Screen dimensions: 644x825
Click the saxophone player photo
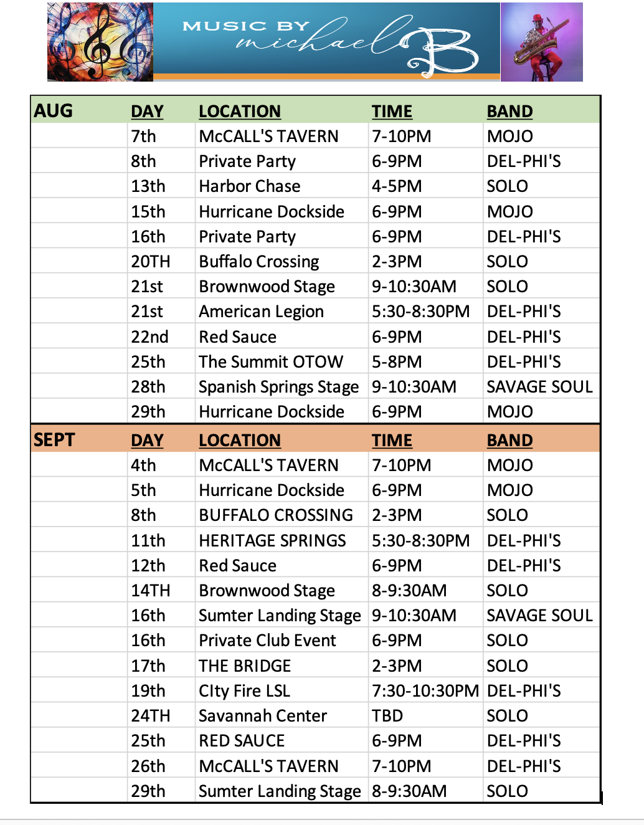click(x=542, y=42)
